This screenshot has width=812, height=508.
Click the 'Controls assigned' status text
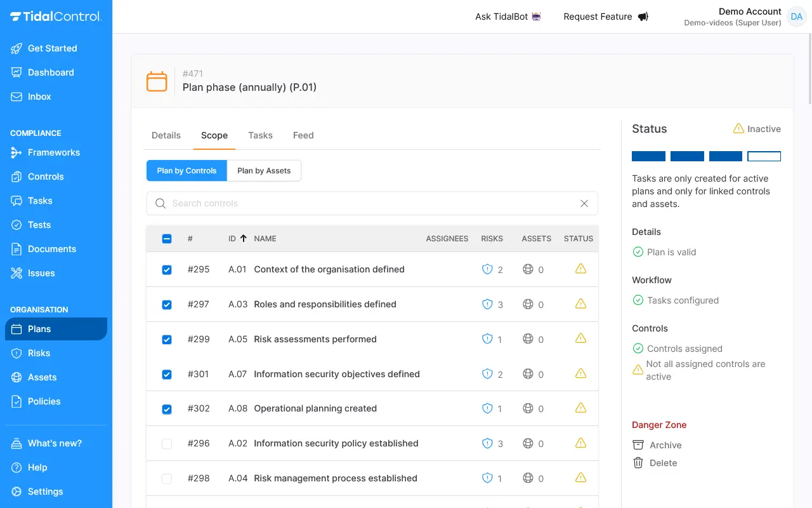684,349
